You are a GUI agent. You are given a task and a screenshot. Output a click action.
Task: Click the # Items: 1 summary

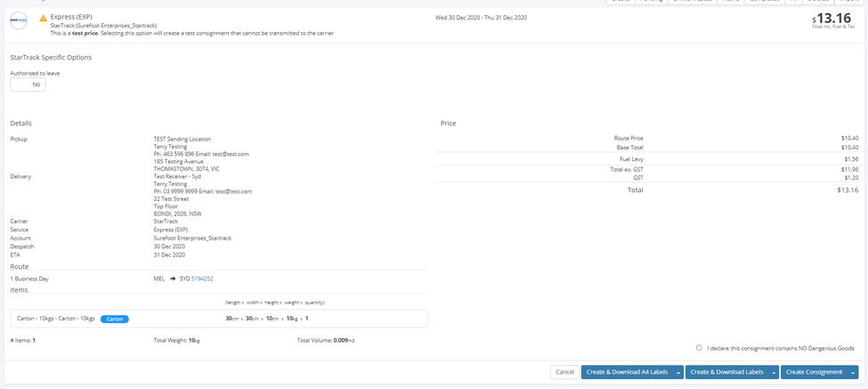pyautogui.click(x=22, y=341)
